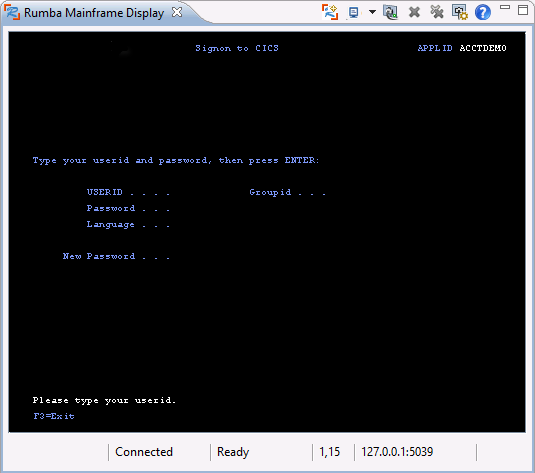Open the dropdown arrow beside monitor icon

click(372, 12)
